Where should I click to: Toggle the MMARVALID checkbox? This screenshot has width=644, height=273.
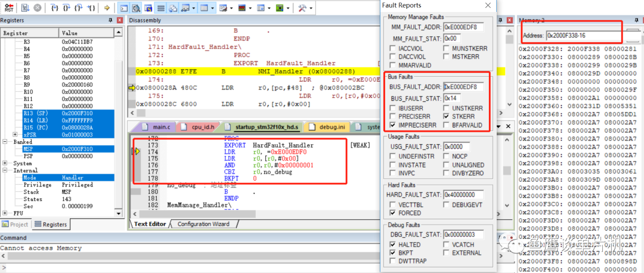pyautogui.click(x=393, y=65)
